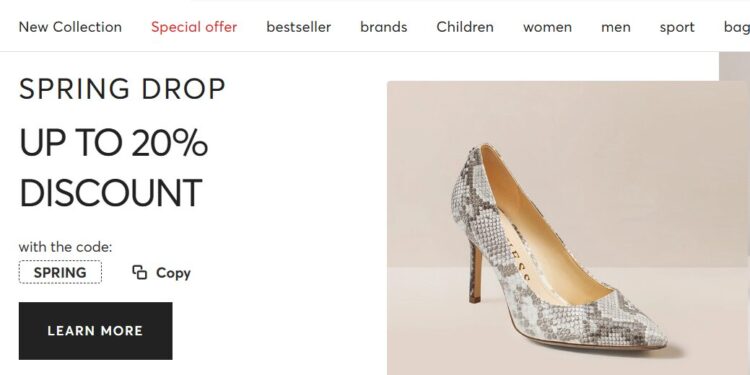Browse the men category
The image size is (750, 375).
coord(616,27)
